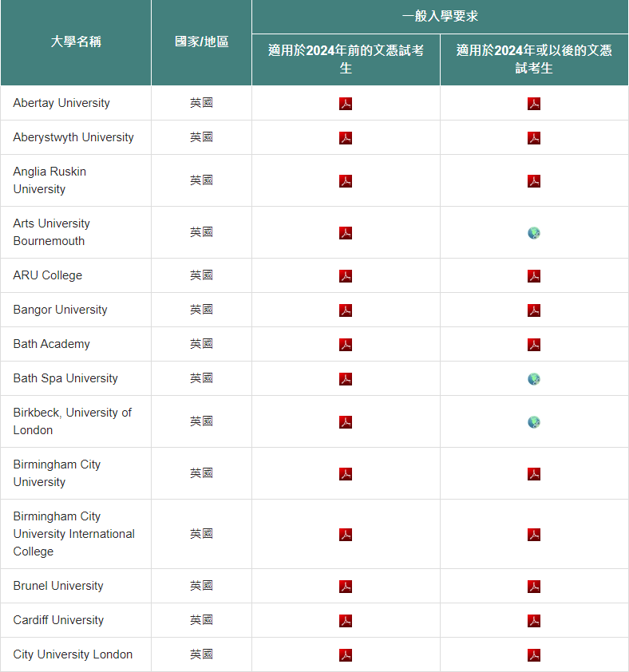
Task: Click the 國家/地區 column header
Action: click(x=201, y=42)
